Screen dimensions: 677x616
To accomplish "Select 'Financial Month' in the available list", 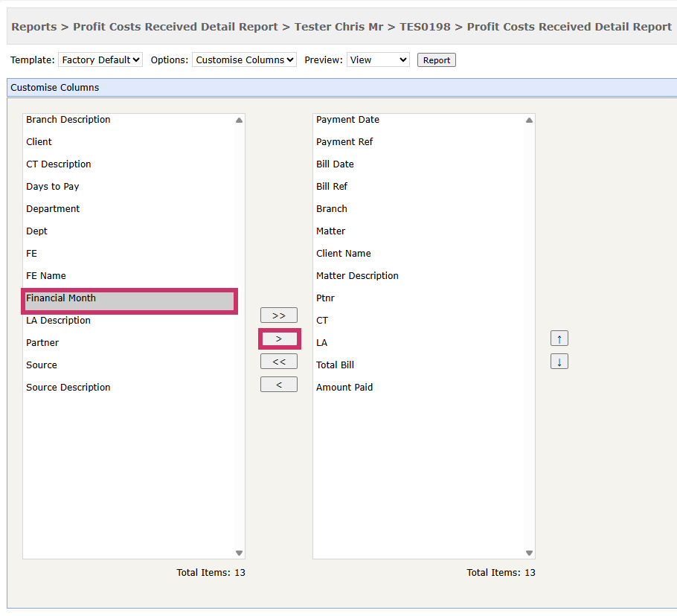I will (129, 301).
